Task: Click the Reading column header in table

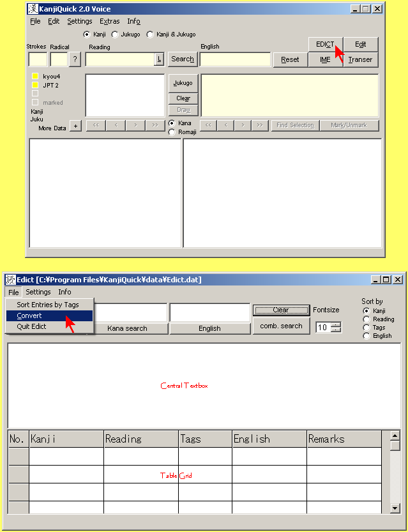Action: pyautogui.click(x=141, y=439)
